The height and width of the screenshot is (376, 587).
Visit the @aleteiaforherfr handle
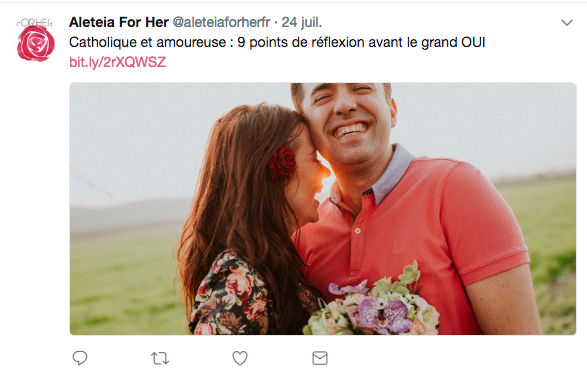(221, 22)
